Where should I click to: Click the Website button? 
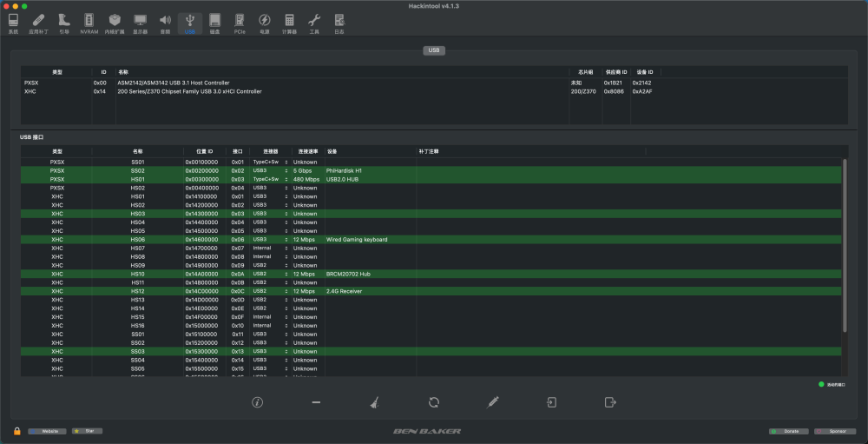47,431
